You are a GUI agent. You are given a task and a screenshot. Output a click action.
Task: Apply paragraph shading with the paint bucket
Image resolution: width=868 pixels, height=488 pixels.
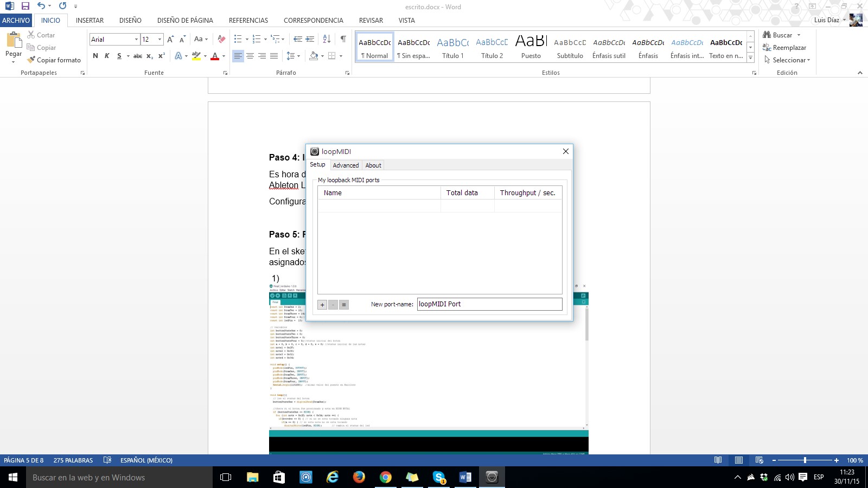(x=314, y=56)
